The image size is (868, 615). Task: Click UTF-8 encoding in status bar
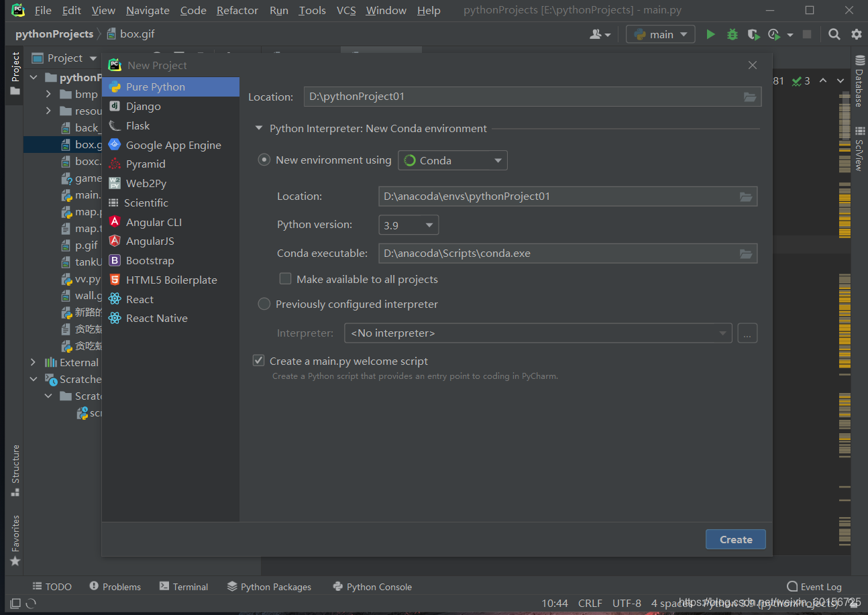coord(627,603)
